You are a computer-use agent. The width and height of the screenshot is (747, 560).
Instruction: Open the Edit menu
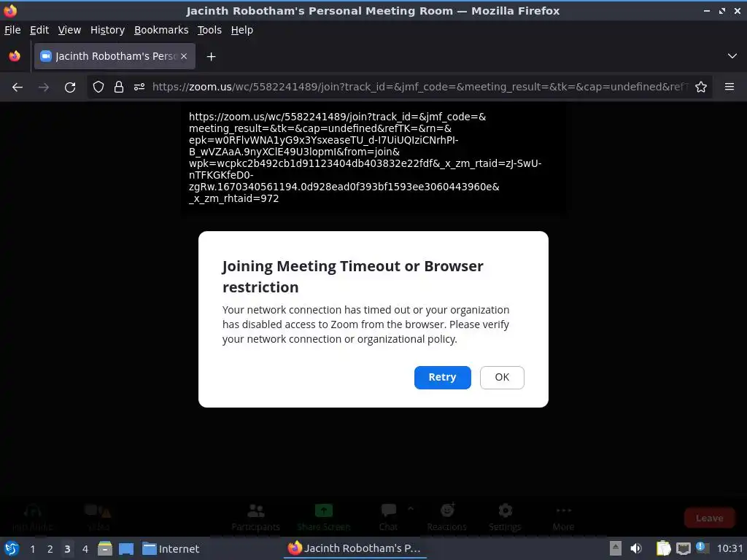click(39, 30)
